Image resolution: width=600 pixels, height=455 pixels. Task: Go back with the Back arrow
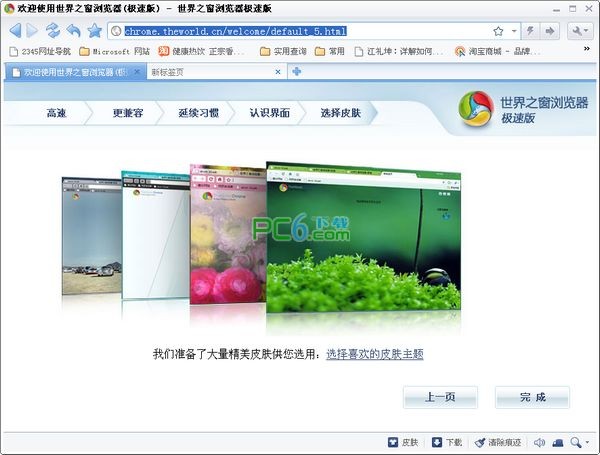[x=15, y=31]
